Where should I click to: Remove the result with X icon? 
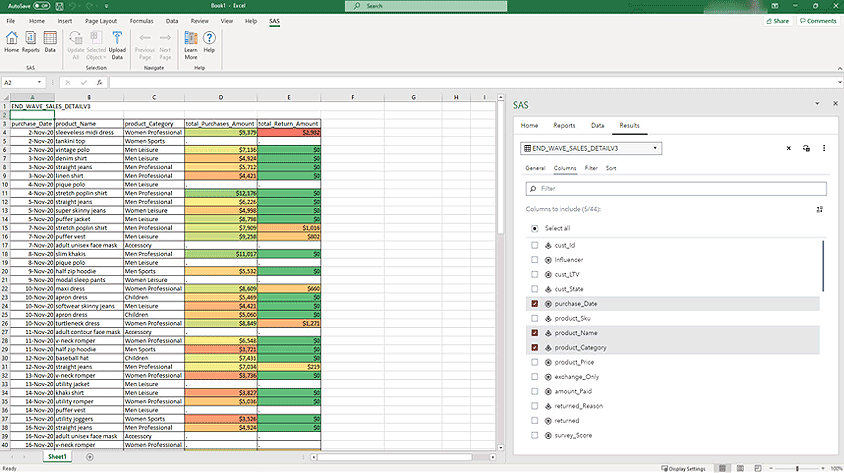(x=789, y=148)
